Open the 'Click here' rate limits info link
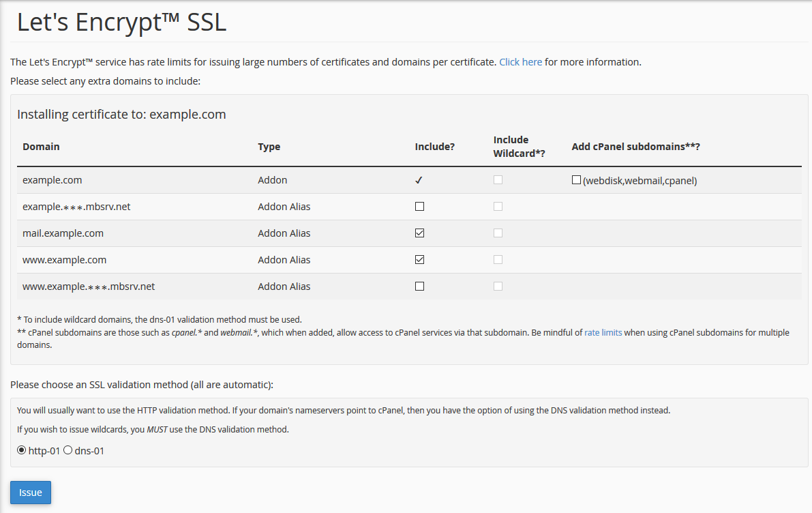 [520, 62]
